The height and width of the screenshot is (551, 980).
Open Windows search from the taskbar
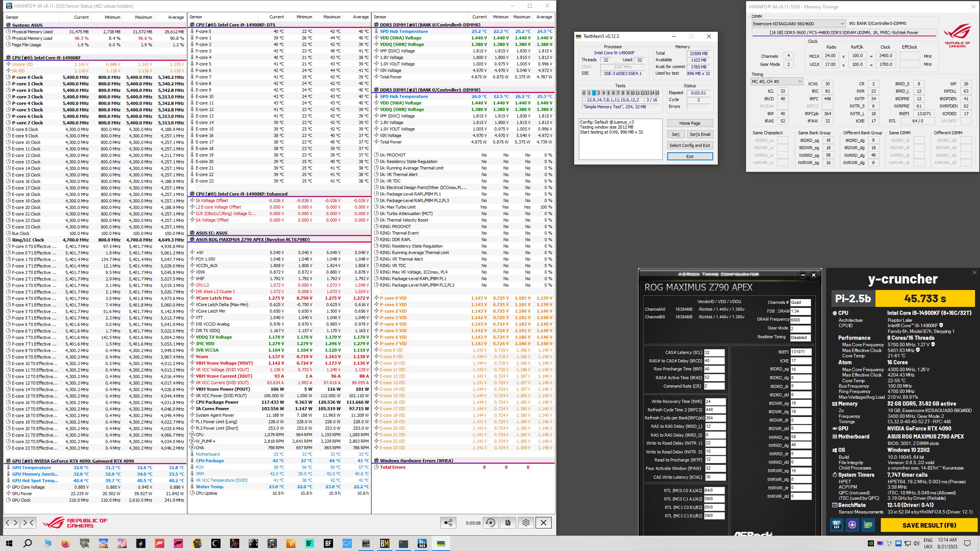tap(28, 543)
